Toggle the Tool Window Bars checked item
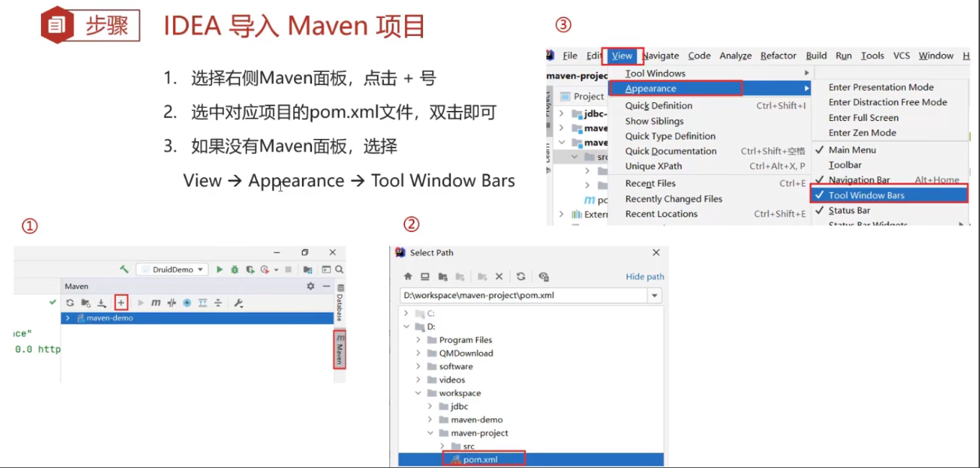The height and width of the screenshot is (468, 980). click(x=888, y=195)
